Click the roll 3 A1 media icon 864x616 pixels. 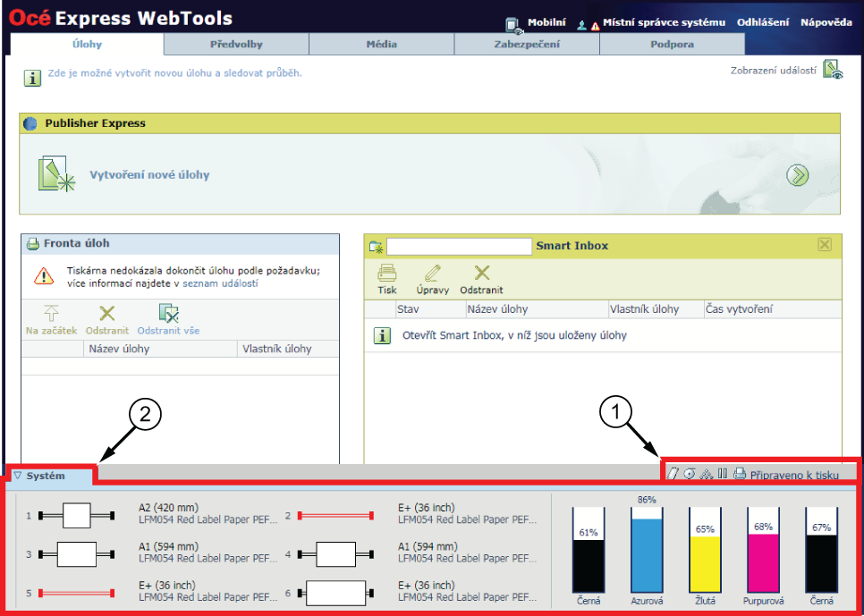point(77,554)
